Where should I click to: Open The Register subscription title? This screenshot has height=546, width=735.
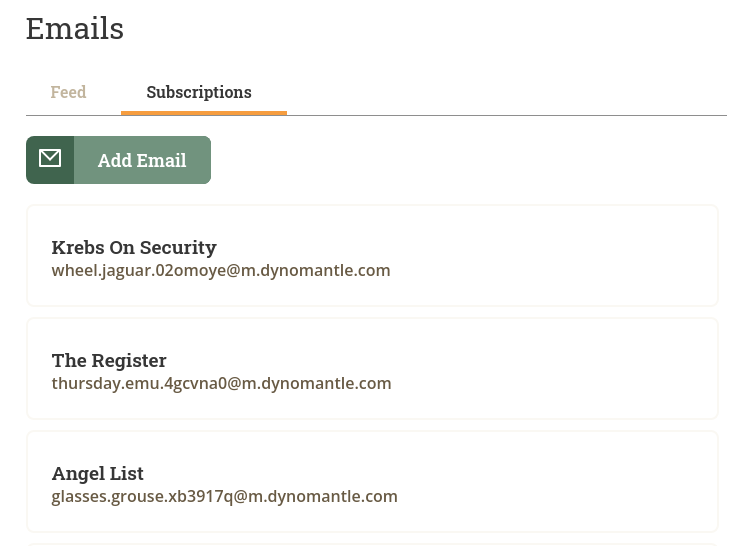click(109, 360)
